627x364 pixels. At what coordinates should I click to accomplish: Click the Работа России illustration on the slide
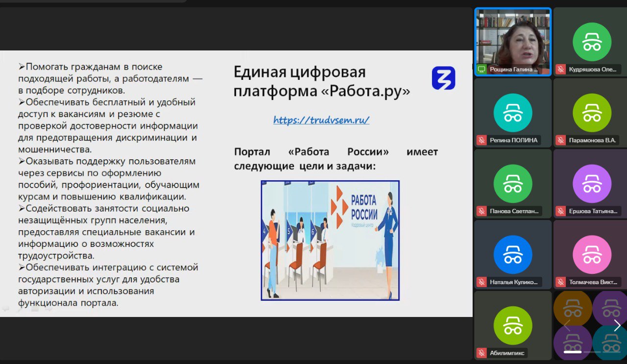(330, 240)
